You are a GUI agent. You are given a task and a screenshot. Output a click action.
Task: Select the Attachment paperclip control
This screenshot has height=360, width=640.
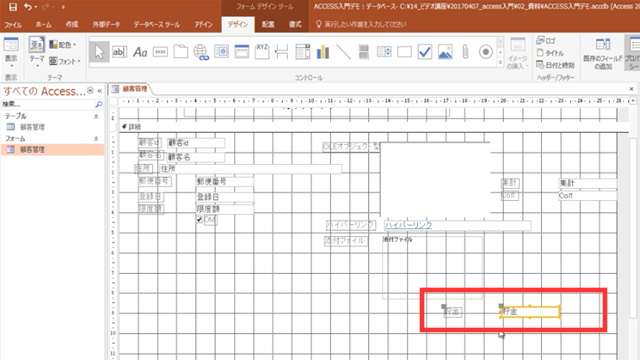click(x=465, y=52)
